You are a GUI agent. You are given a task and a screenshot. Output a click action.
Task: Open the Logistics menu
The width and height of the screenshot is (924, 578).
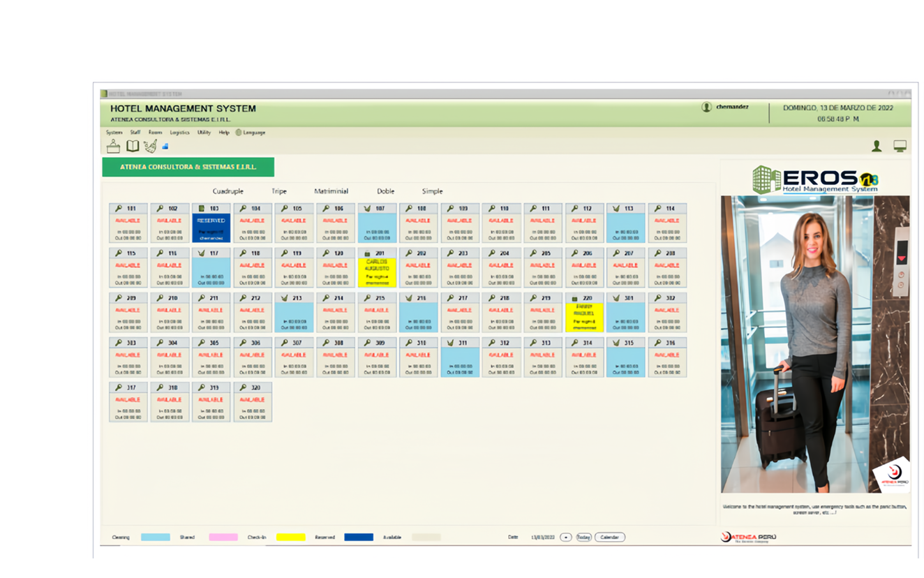tap(179, 132)
